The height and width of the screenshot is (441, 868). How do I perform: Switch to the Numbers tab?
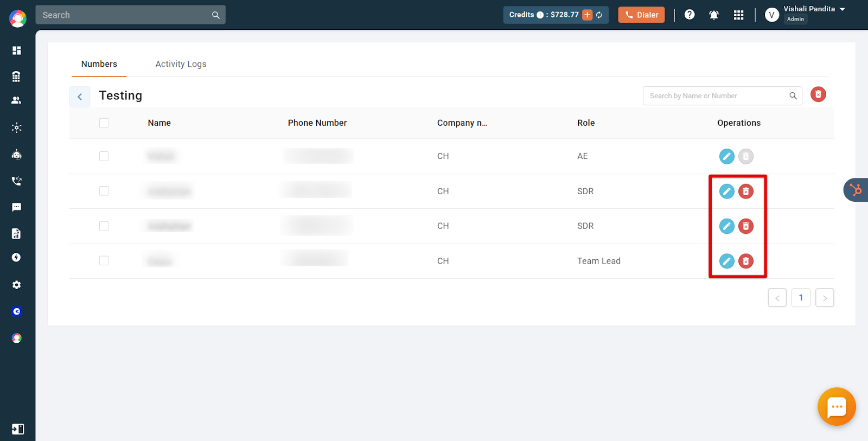[x=99, y=64]
